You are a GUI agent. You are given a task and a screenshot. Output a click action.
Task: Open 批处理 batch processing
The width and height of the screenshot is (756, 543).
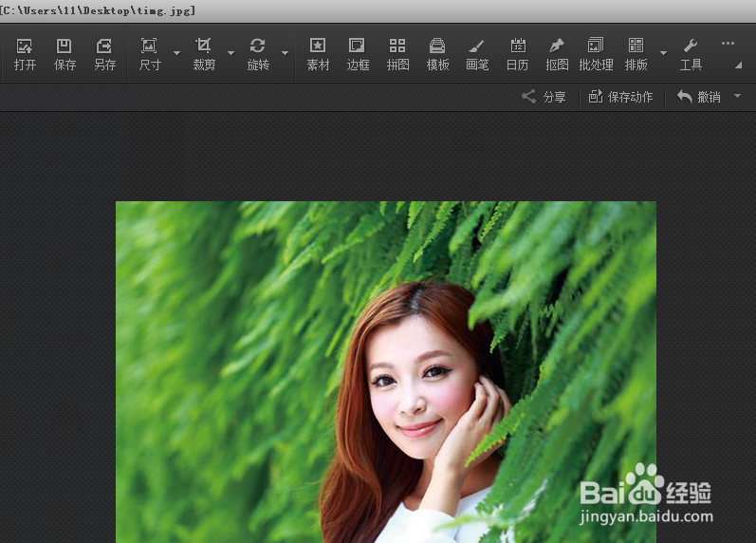click(x=596, y=54)
